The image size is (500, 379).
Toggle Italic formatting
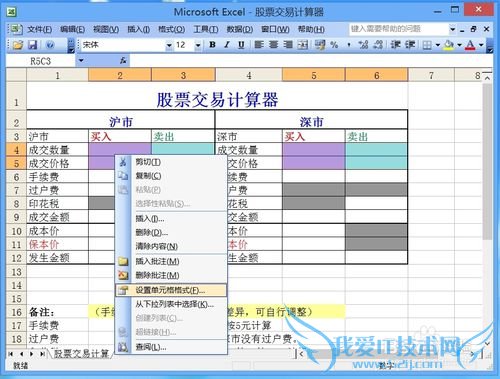[227, 45]
